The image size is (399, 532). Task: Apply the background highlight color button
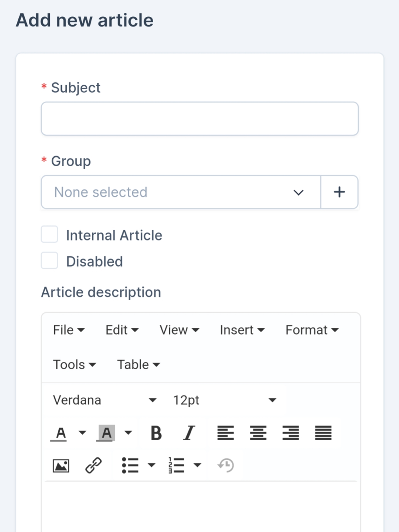point(106,433)
